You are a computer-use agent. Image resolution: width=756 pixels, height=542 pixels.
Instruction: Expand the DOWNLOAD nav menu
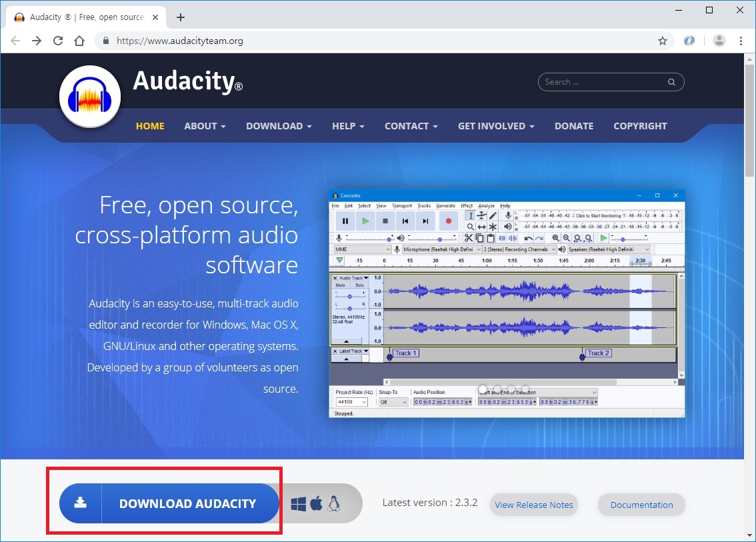tap(279, 126)
